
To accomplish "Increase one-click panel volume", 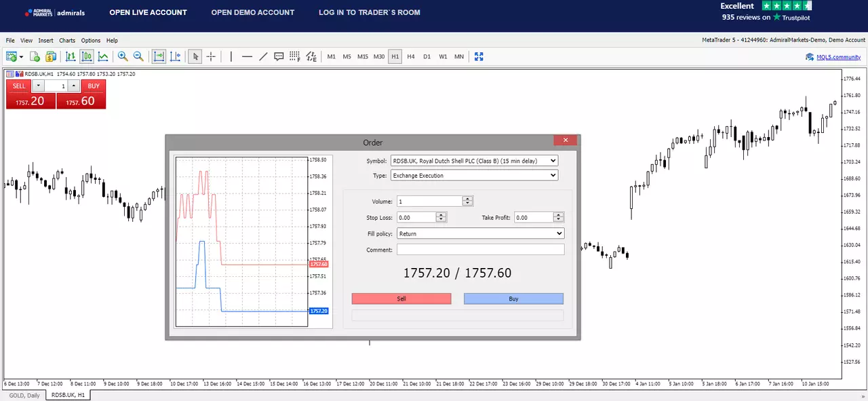I will tap(73, 86).
